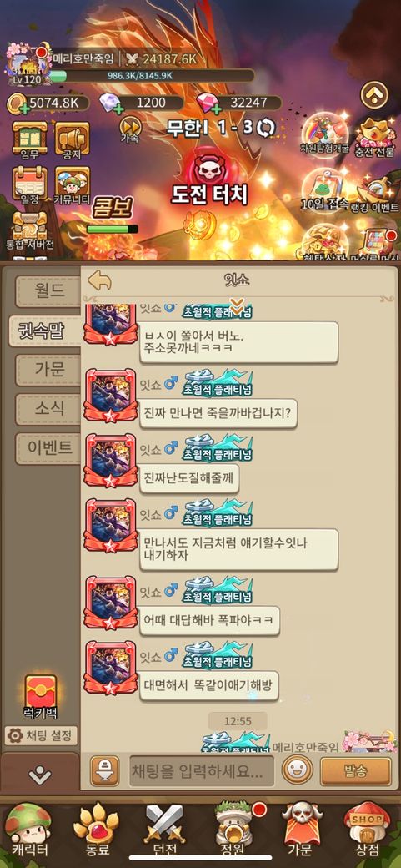Toggle the stage loop arrows beside 무한

tap(265, 128)
